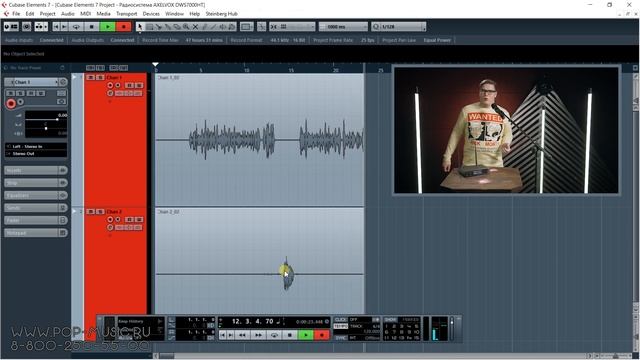Click Rewind in the Transport panel
The height and width of the screenshot is (360, 640).
click(242, 335)
